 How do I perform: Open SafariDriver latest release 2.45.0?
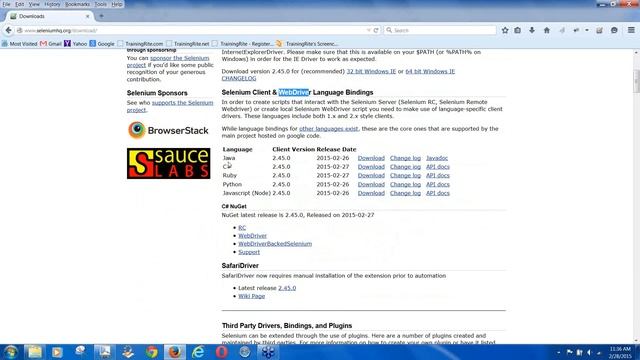coord(287,288)
